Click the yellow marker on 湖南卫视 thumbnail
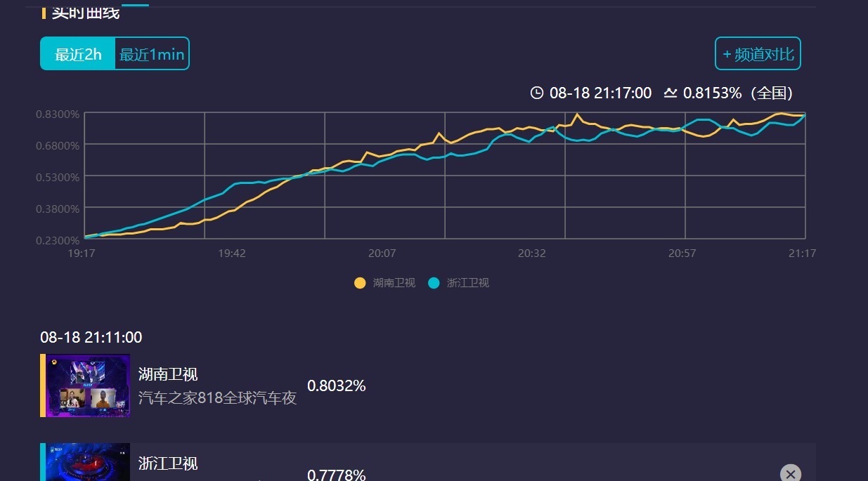868x481 pixels. 53,362
